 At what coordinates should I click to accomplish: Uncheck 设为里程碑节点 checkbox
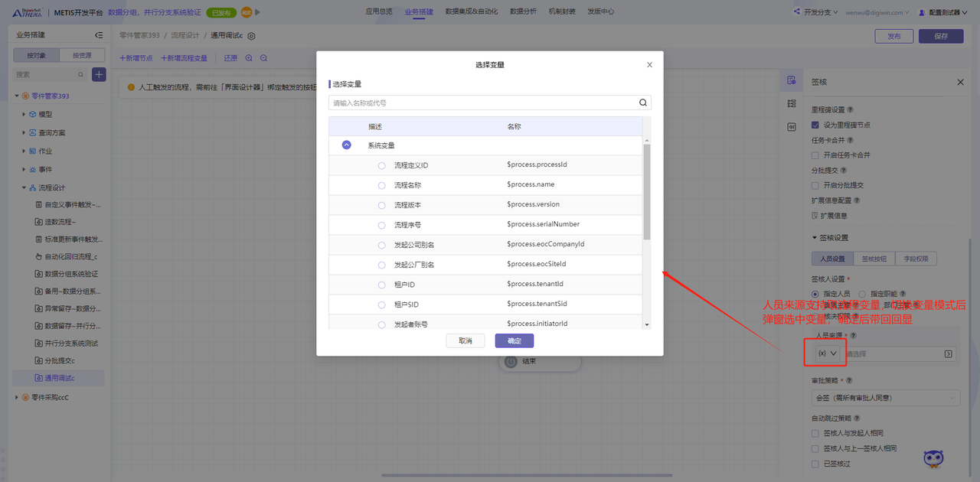(x=815, y=125)
